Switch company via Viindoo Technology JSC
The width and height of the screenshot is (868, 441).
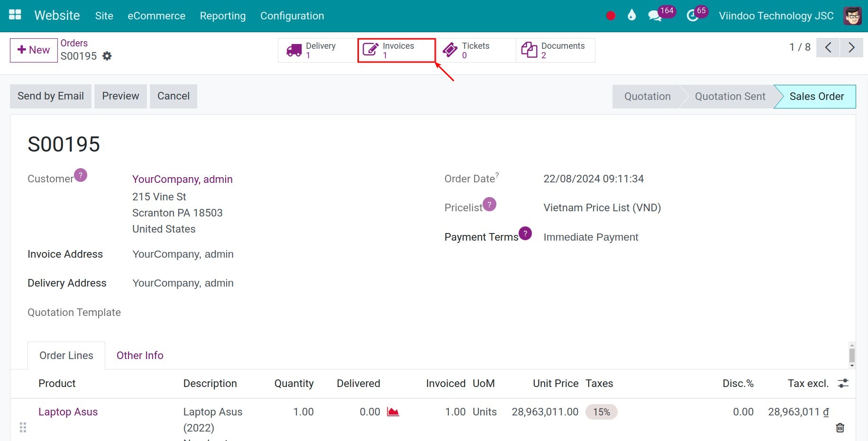[776, 16]
